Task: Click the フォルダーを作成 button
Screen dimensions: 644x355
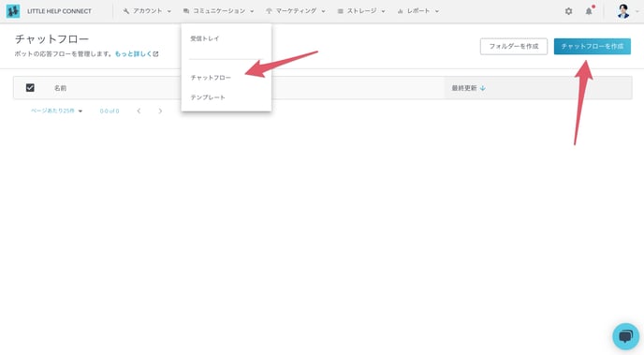Action: [x=513, y=47]
